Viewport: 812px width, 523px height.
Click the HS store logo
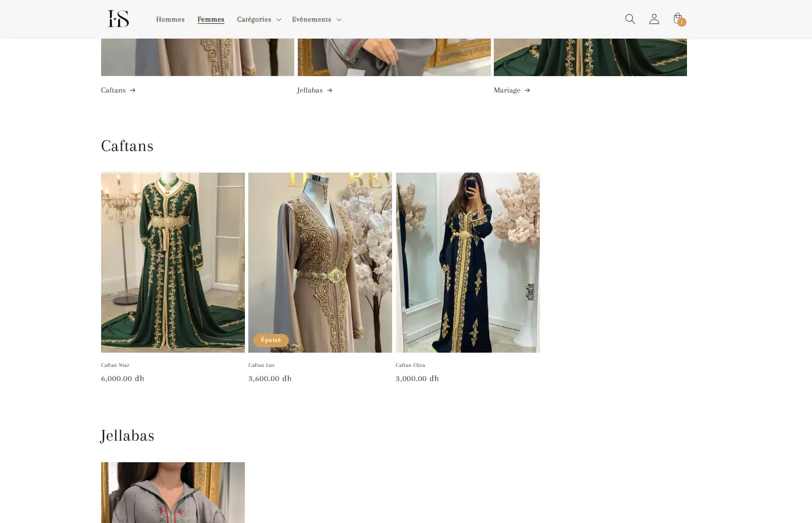point(119,19)
